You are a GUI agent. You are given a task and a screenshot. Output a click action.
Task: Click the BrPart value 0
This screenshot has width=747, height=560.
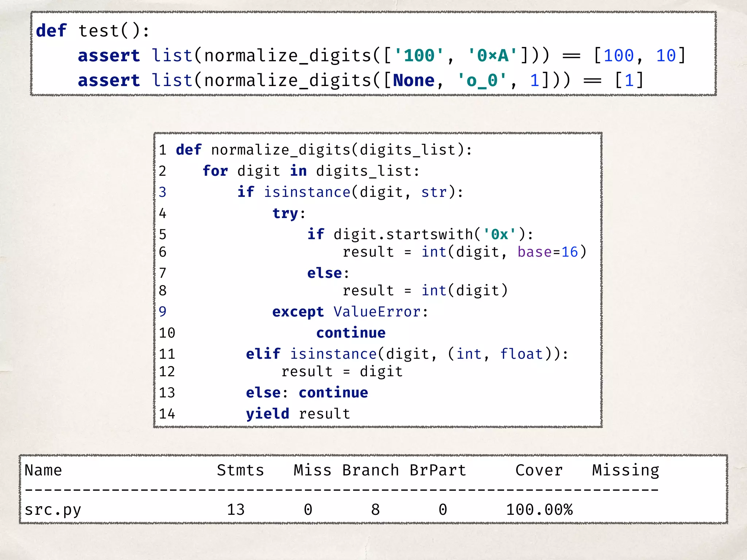click(x=443, y=510)
